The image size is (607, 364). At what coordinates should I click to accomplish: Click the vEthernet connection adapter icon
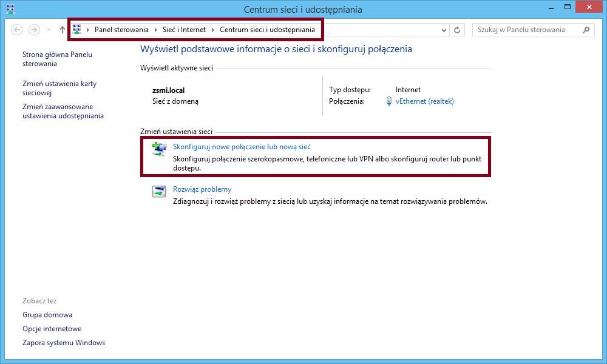tap(388, 101)
